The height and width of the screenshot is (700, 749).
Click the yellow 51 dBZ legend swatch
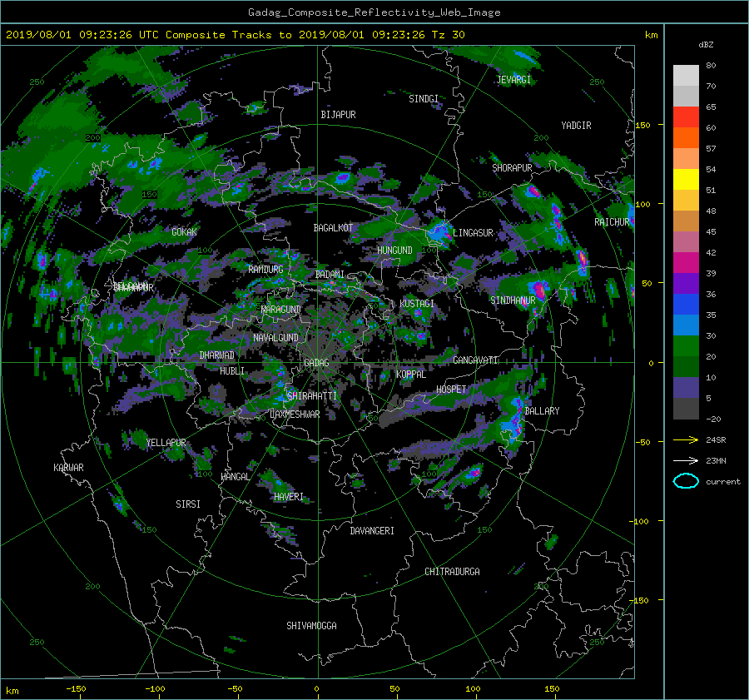[686, 180]
